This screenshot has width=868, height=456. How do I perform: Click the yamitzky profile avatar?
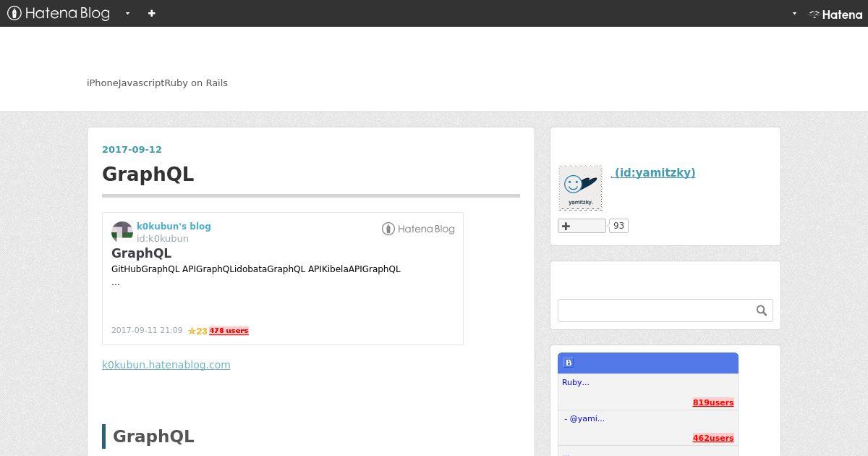click(x=580, y=187)
